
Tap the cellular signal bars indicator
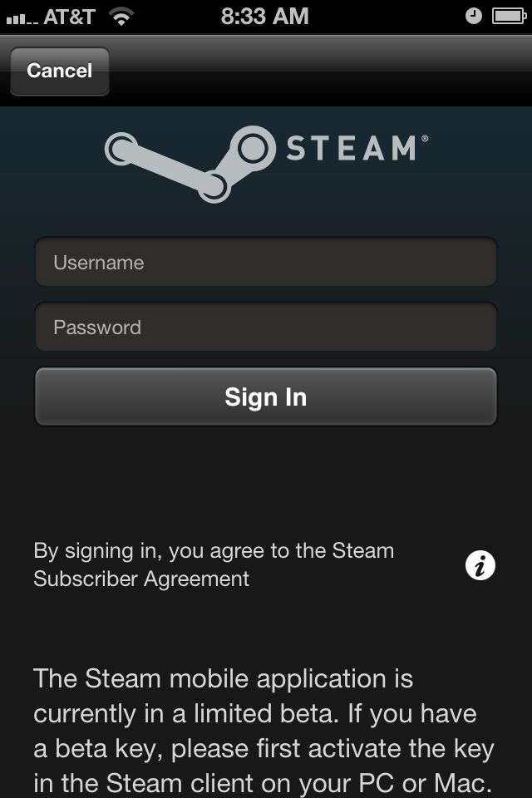(22, 19)
